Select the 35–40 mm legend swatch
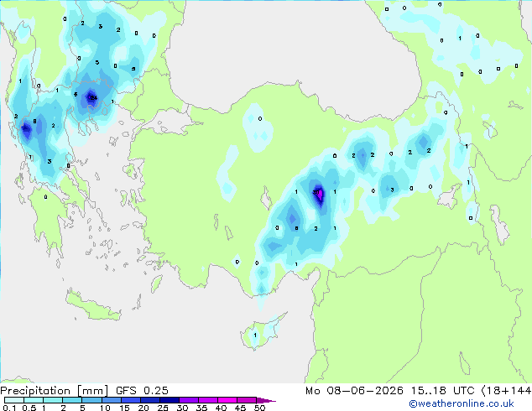This screenshot has height=411, width=532. tap(207, 400)
